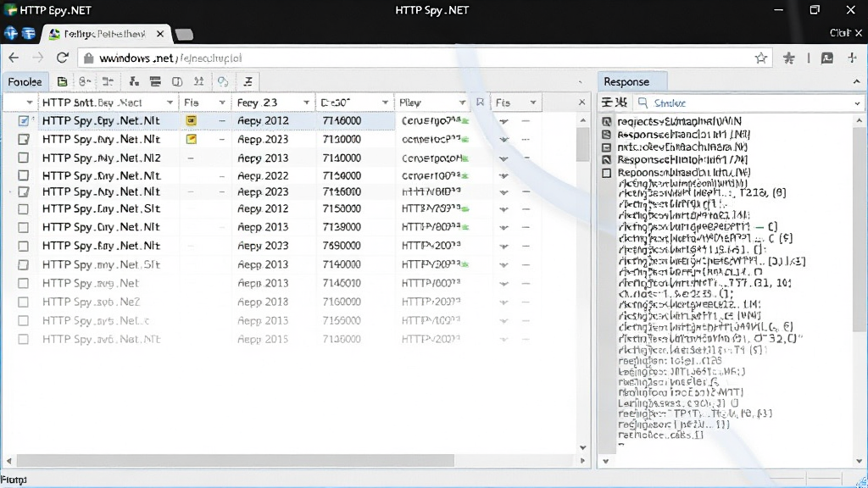The width and height of the screenshot is (868, 488).
Task: Expand the row arrow in the 7154000 row
Action: [504, 176]
